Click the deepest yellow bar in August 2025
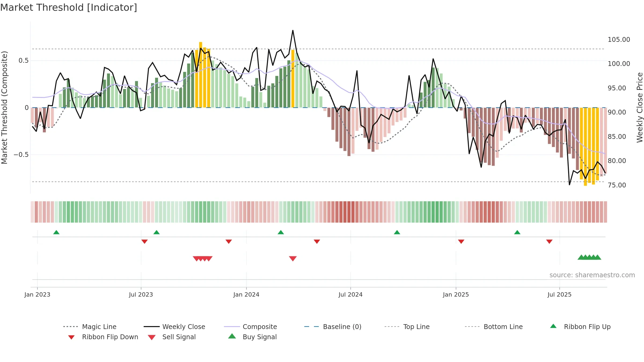The height and width of the screenshot is (362, 644). 585,147
